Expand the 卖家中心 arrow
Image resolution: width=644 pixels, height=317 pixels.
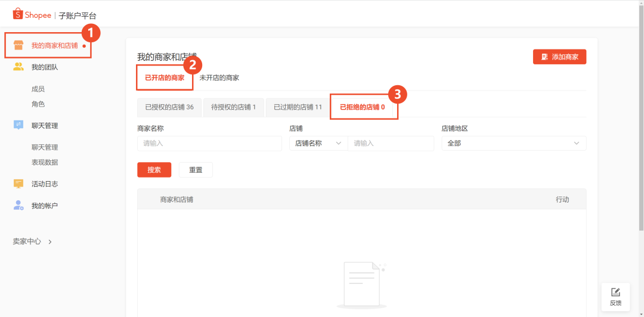[50, 242]
